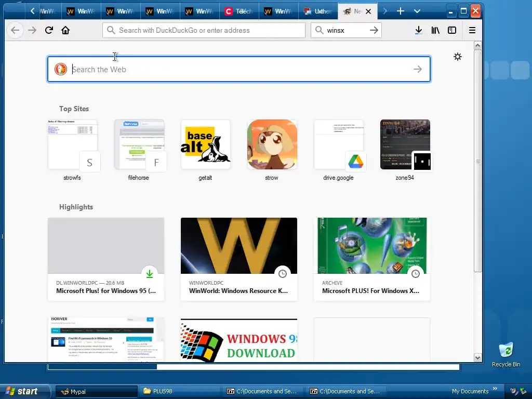Reload the current page
This screenshot has width=532, height=399.
click(x=49, y=30)
